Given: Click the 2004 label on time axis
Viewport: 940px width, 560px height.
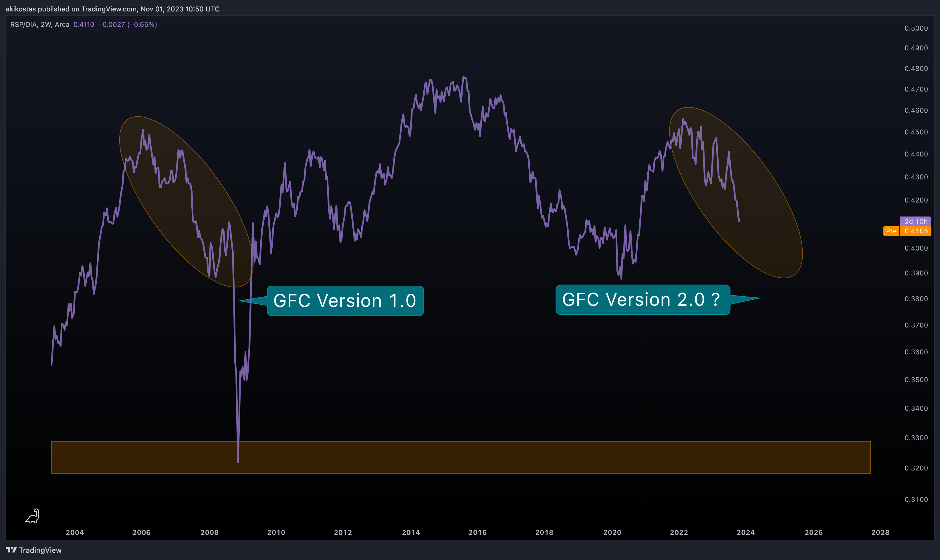Looking at the screenshot, I should tap(75, 533).
